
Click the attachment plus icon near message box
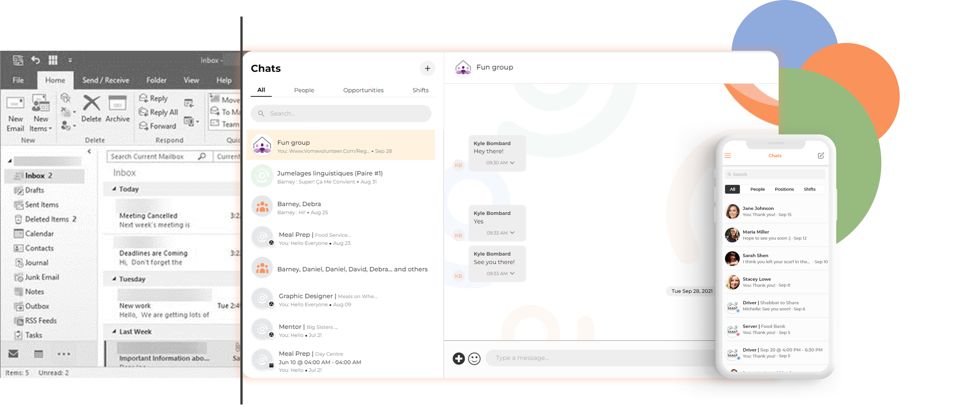(x=458, y=358)
